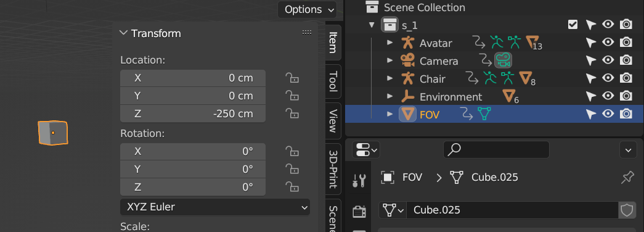
Task: Click the FOV mesh object icon
Action: pyautogui.click(x=407, y=114)
